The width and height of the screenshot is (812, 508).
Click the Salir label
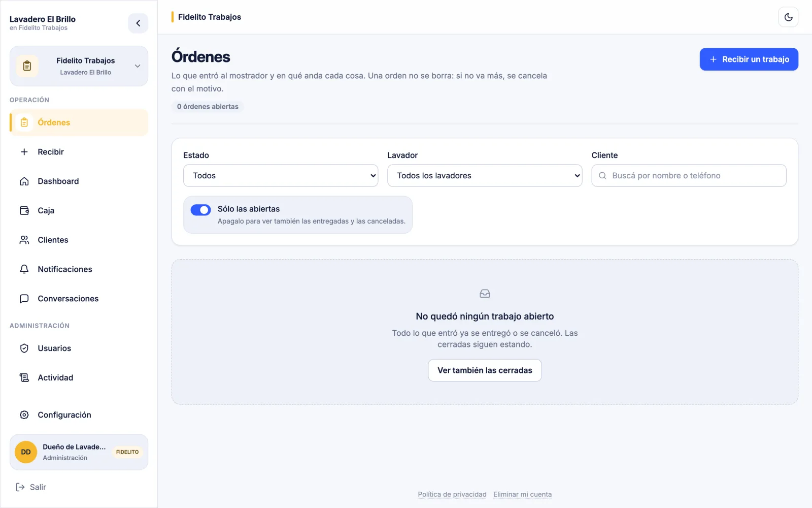click(38, 487)
